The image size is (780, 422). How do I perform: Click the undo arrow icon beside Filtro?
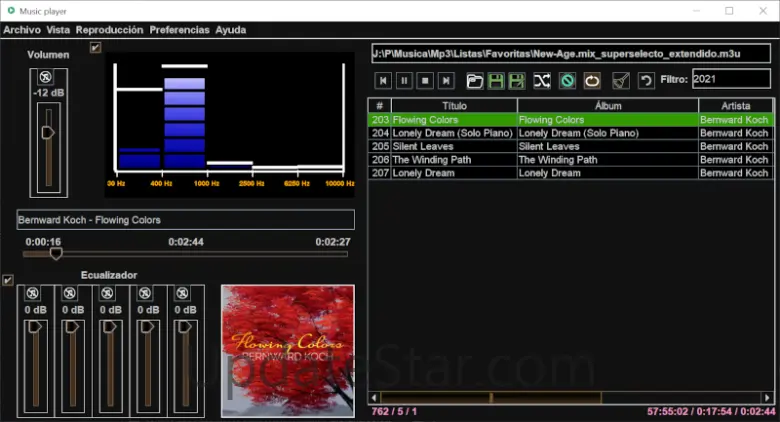coord(647,80)
